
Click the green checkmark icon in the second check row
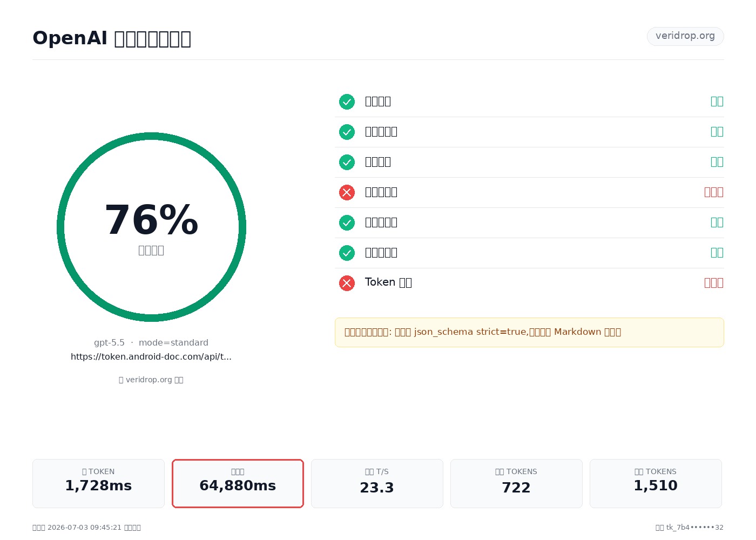[347, 132]
